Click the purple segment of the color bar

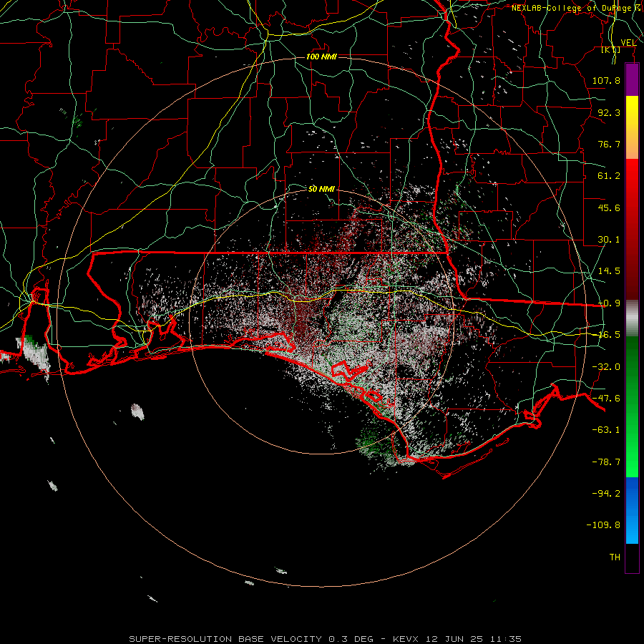[632, 79]
